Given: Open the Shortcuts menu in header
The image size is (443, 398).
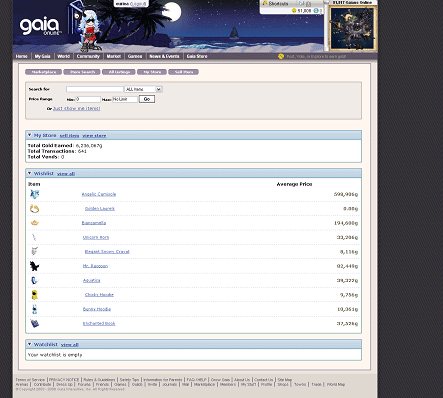Looking at the screenshot, I should (275, 4).
